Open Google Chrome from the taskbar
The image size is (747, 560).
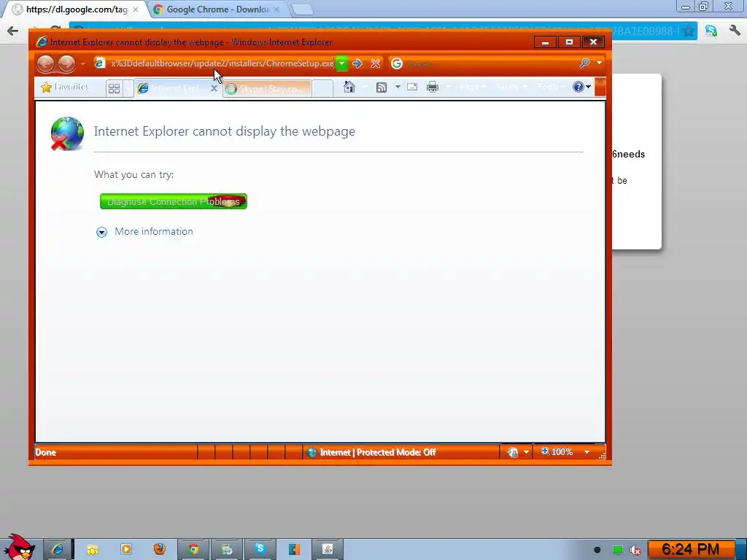[193, 550]
